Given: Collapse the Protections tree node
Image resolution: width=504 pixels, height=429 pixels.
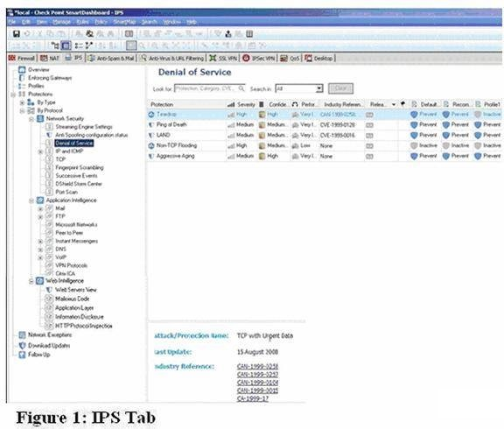Looking at the screenshot, I should (13, 95).
